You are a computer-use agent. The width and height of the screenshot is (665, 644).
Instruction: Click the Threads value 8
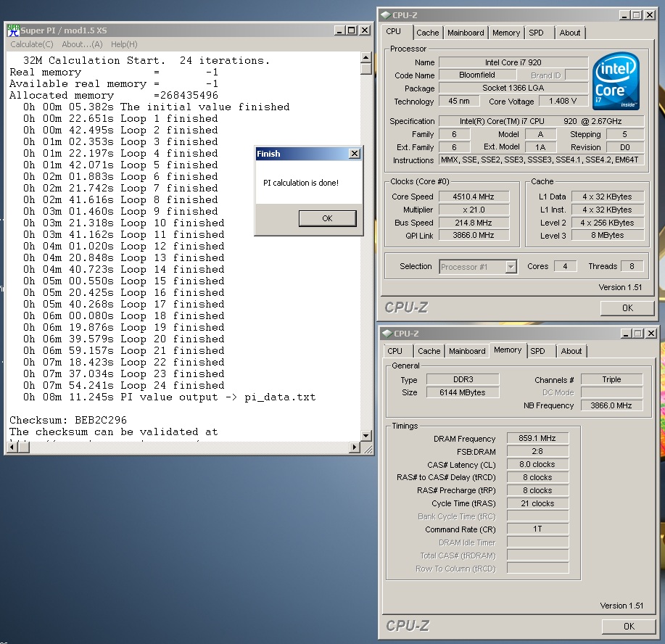click(x=632, y=266)
